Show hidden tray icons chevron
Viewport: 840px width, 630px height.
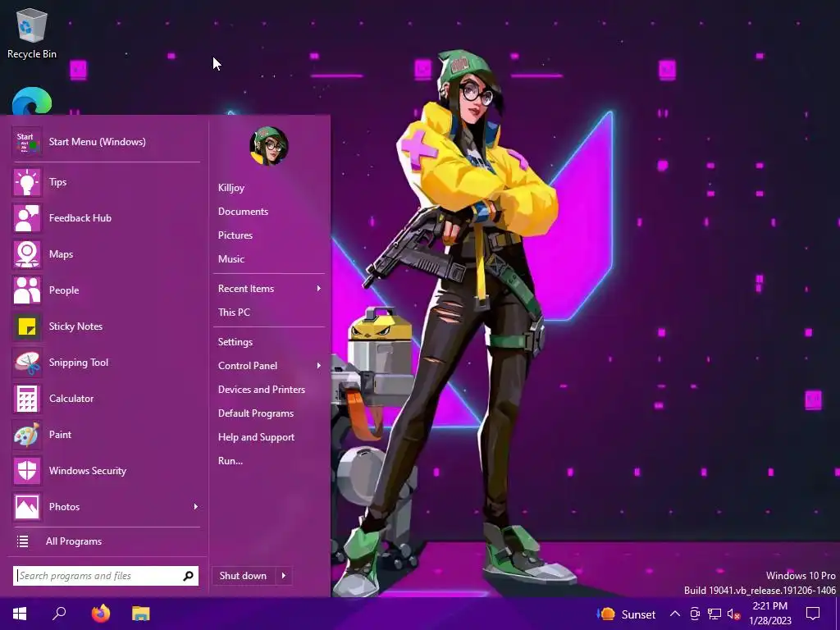675,614
